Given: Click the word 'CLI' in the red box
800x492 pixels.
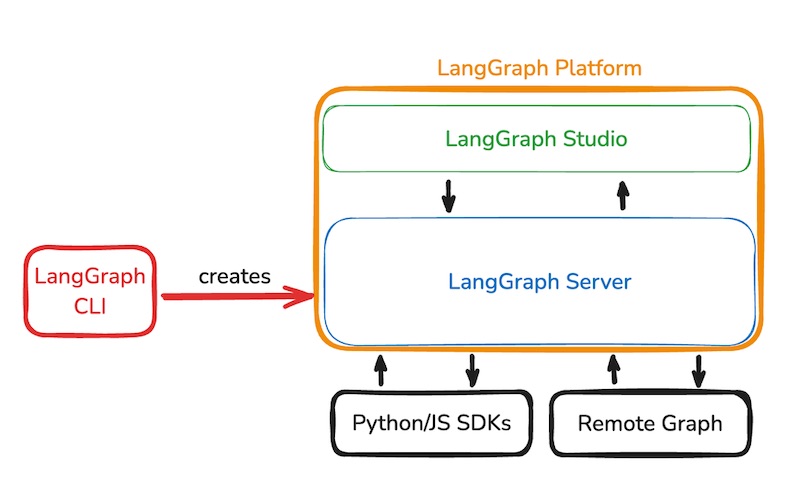Looking at the screenshot, I should point(90,304).
